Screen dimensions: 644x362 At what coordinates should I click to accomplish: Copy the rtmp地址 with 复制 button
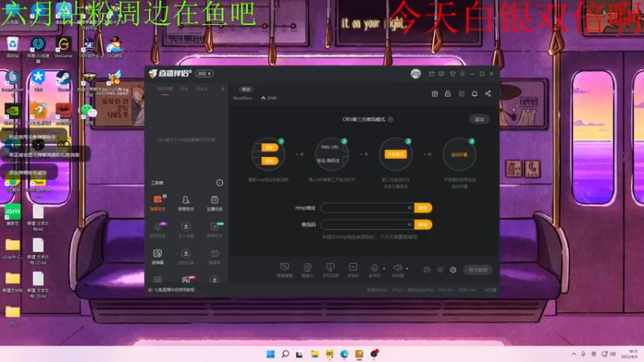(x=423, y=208)
